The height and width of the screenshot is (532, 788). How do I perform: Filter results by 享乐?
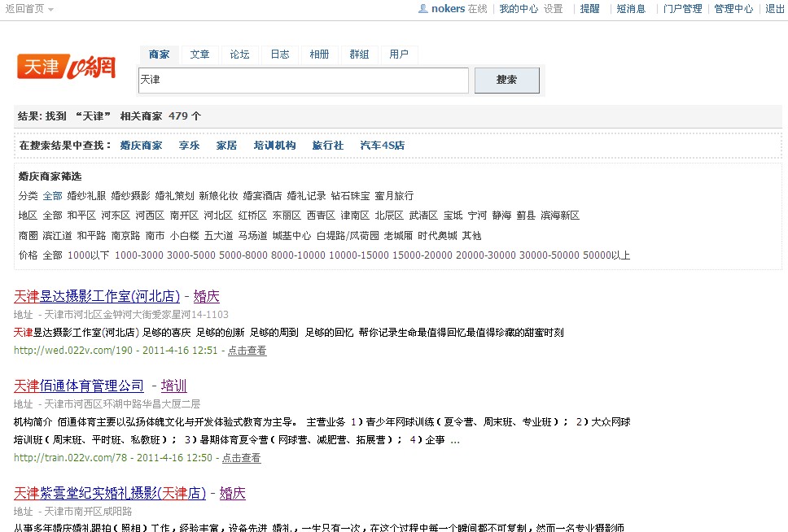(x=190, y=146)
